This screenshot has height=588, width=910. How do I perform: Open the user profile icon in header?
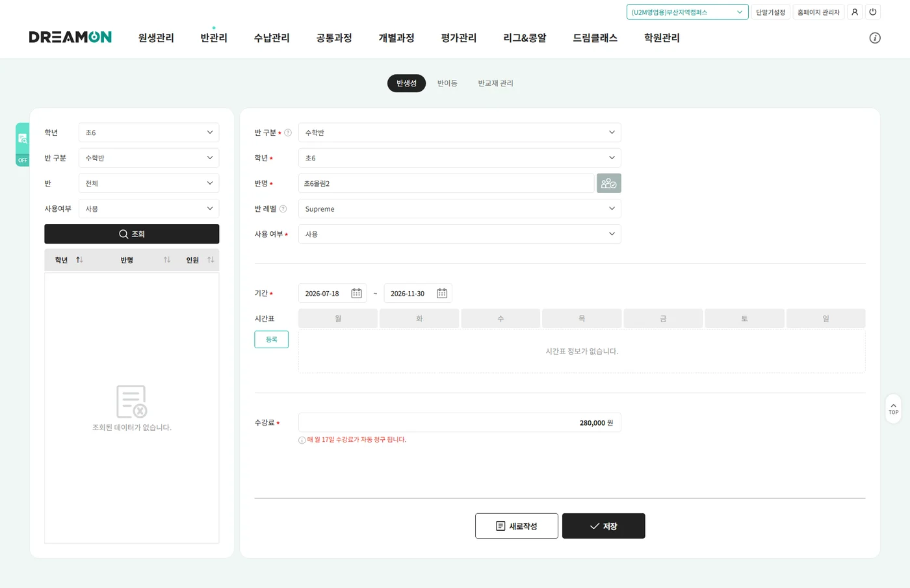tap(855, 12)
